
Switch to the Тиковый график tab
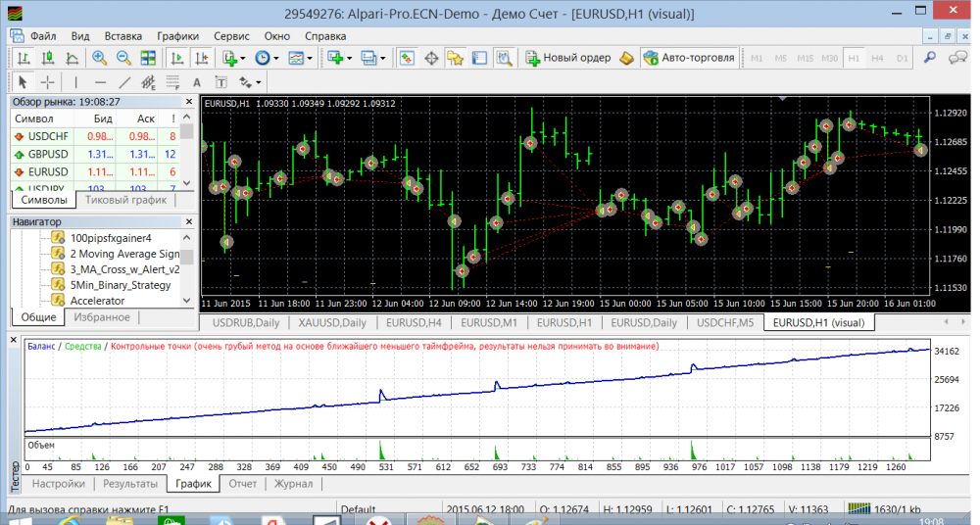125,200
